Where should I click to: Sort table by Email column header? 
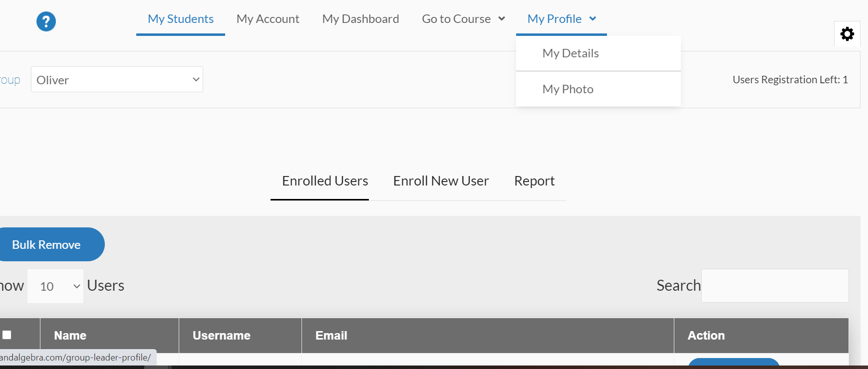(x=331, y=336)
